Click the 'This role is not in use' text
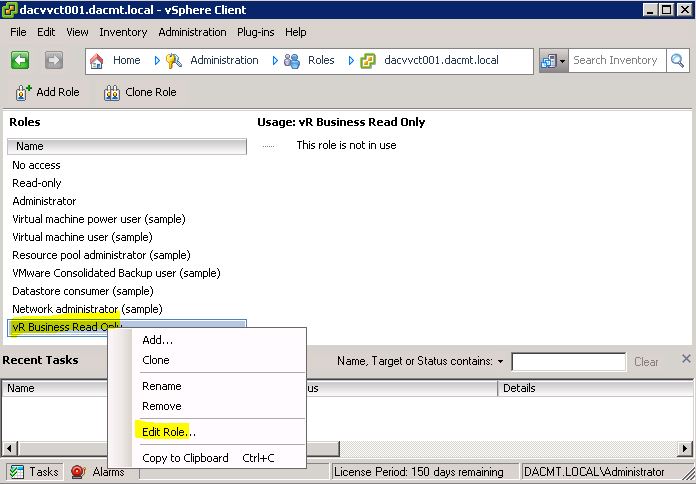Screen dimensions: 696x484 click(346, 145)
